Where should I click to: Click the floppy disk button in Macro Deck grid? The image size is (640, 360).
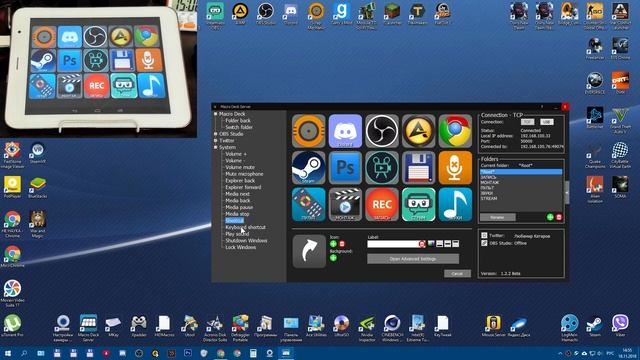coord(418,168)
